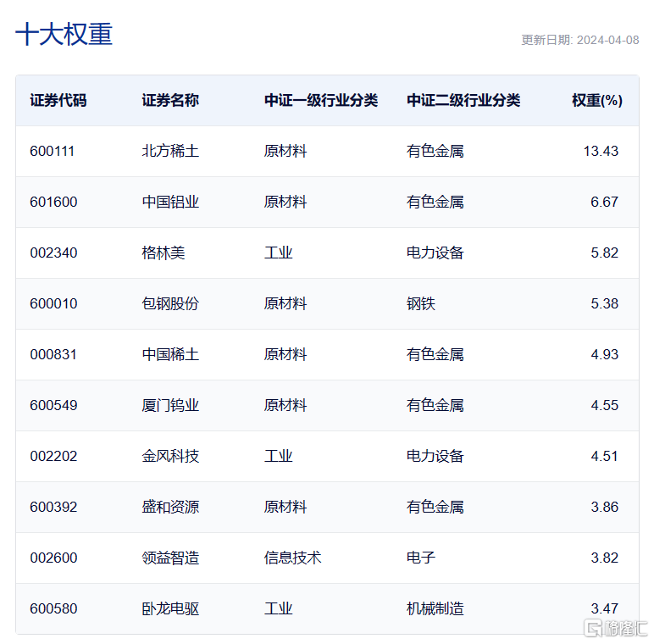The width and height of the screenshot is (654, 644).
Task: Click the 权重(%) column header
Action: coord(597,101)
